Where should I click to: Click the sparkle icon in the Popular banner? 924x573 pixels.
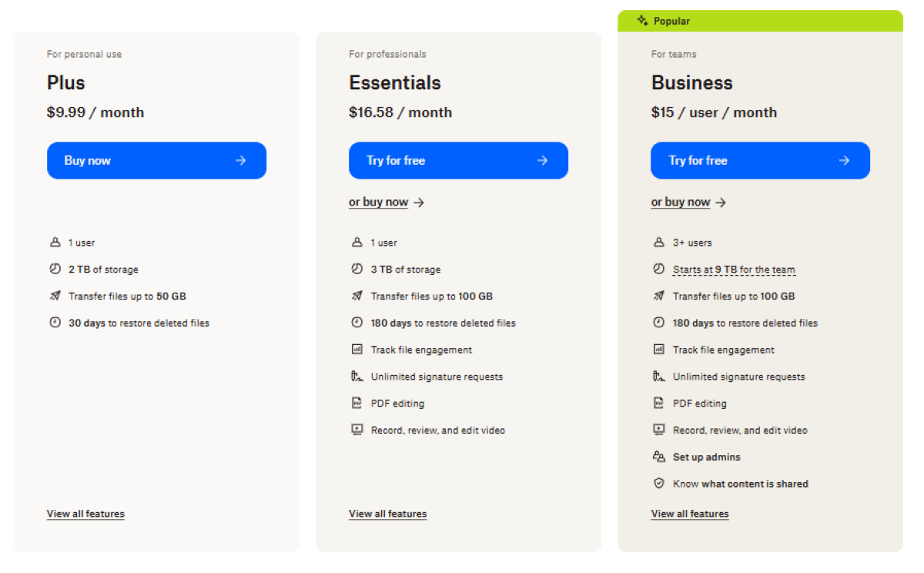pos(641,21)
